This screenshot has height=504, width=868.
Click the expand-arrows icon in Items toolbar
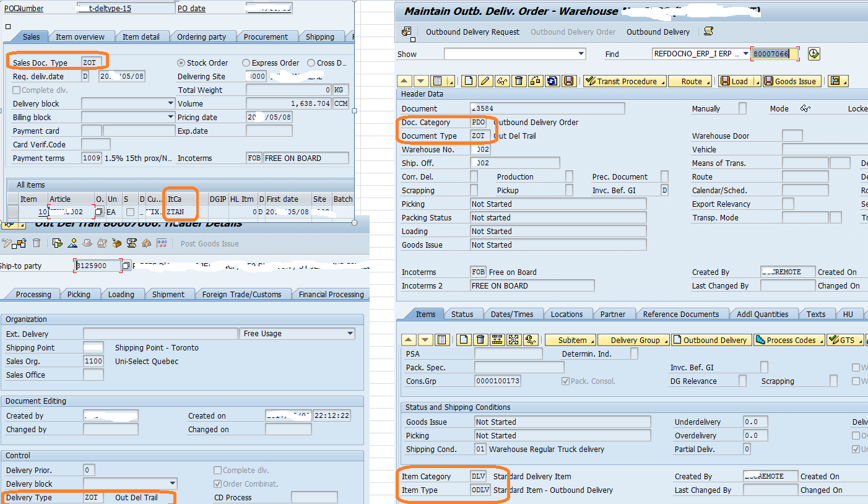point(513,340)
